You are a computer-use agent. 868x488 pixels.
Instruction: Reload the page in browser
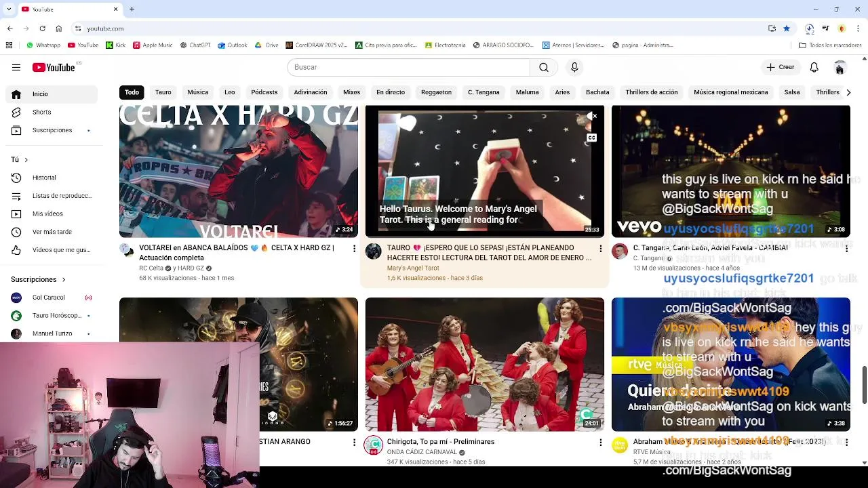click(x=42, y=28)
